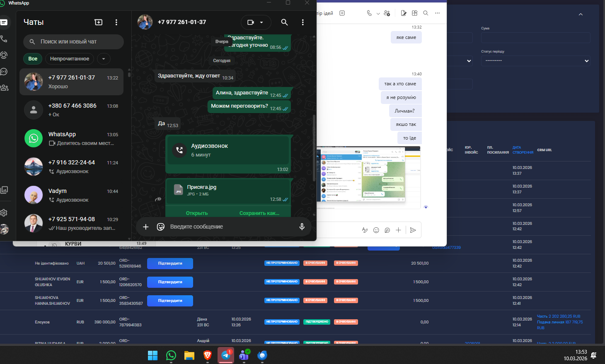Open Loop components in Teams compose box

click(x=387, y=230)
